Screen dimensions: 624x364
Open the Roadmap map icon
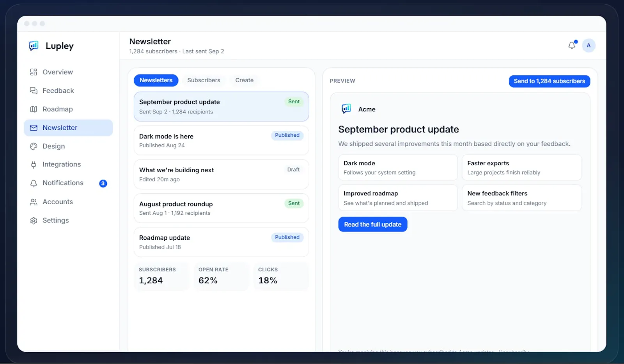pos(34,109)
